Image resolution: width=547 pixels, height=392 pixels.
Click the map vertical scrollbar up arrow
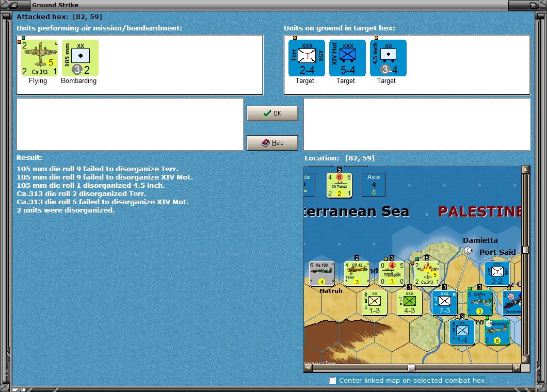point(525,170)
